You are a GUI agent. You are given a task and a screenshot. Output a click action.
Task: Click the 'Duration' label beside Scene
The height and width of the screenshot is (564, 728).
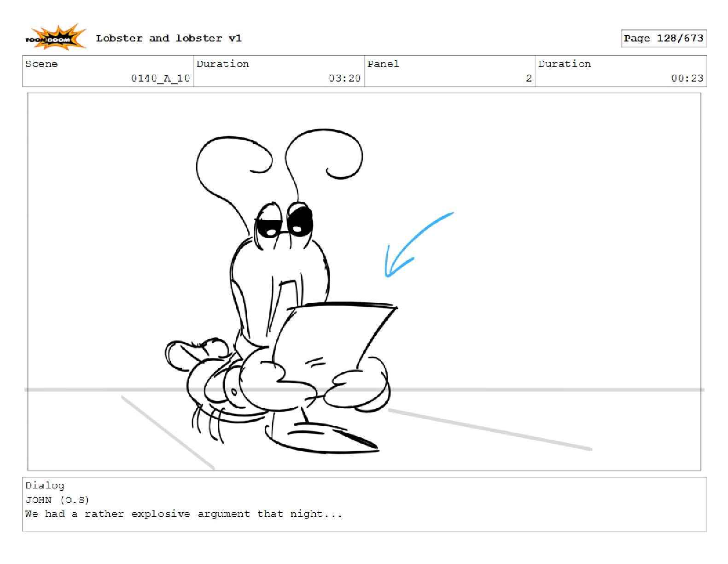[x=223, y=64]
